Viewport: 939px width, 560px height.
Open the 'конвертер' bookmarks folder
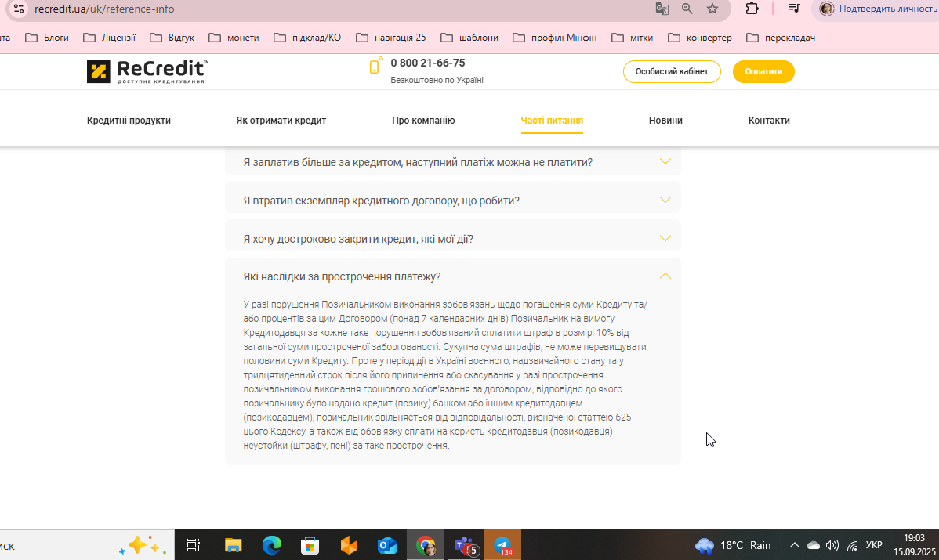[x=699, y=38]
